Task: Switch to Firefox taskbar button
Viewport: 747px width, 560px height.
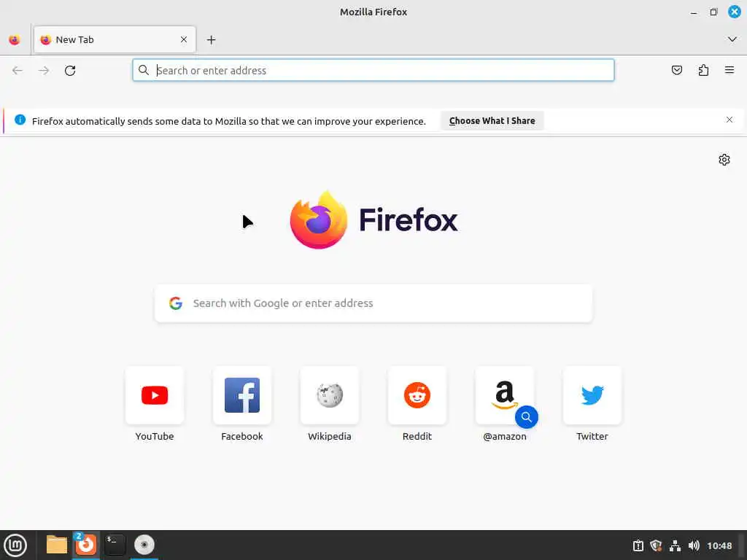Action: coord(86,545)
